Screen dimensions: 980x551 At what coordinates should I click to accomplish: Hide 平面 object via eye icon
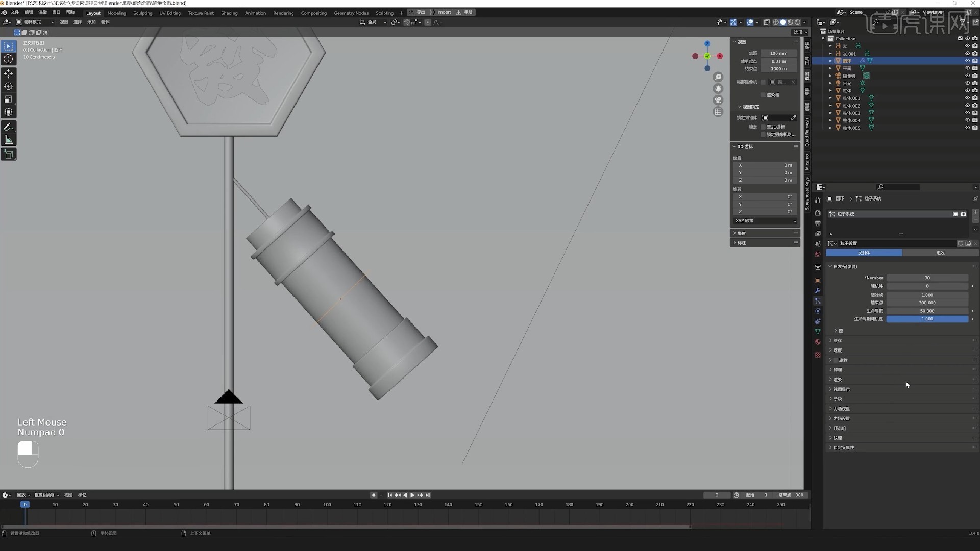(x=967, y=68)
